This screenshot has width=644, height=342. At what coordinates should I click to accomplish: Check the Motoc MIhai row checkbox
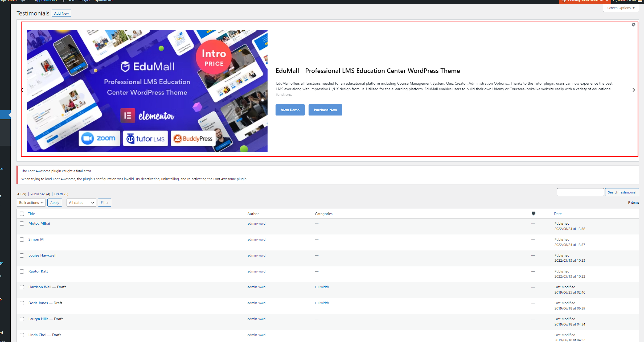(22, 224)
